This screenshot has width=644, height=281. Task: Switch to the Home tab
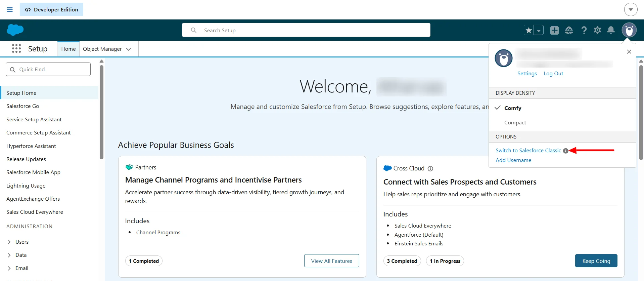[68, 49]
